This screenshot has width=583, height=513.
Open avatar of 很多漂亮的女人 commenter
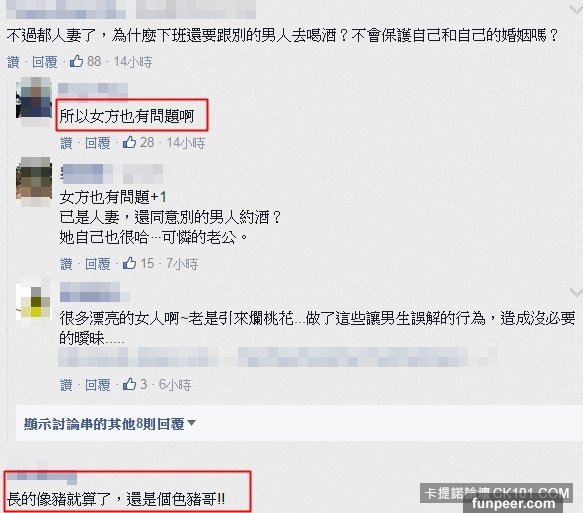[x=33, y=301]
